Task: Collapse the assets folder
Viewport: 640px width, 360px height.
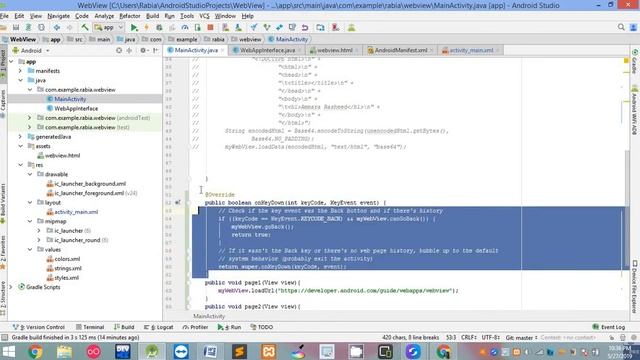Action: [x=20, y=146]
